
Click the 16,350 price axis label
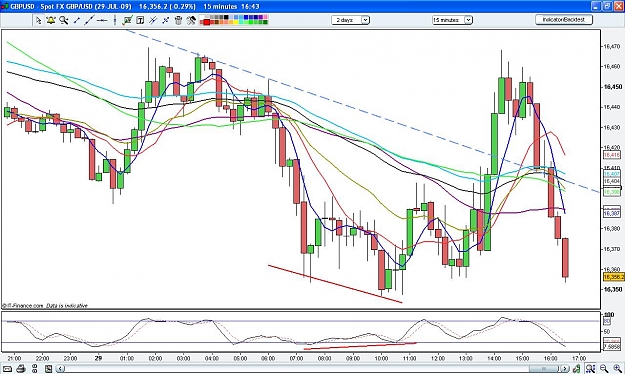click(613, 289)
